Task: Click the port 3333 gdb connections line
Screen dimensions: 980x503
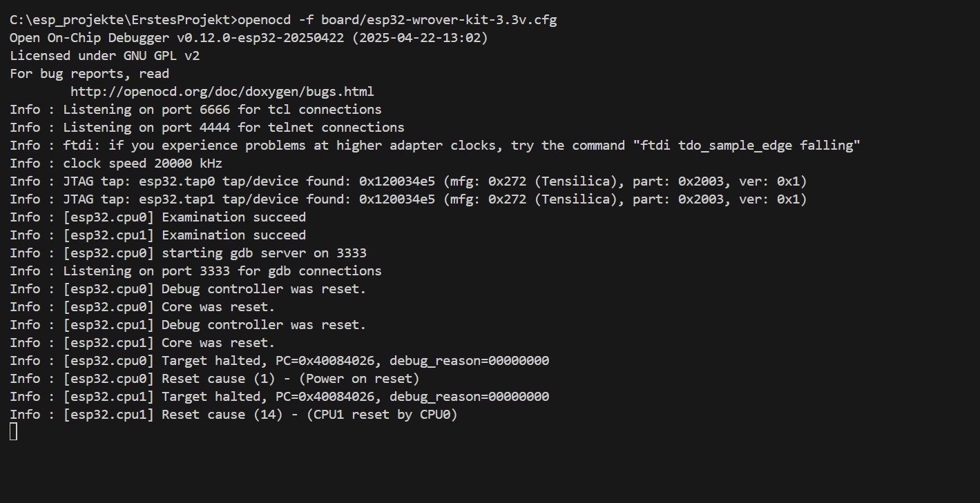Action: [195, 271]
